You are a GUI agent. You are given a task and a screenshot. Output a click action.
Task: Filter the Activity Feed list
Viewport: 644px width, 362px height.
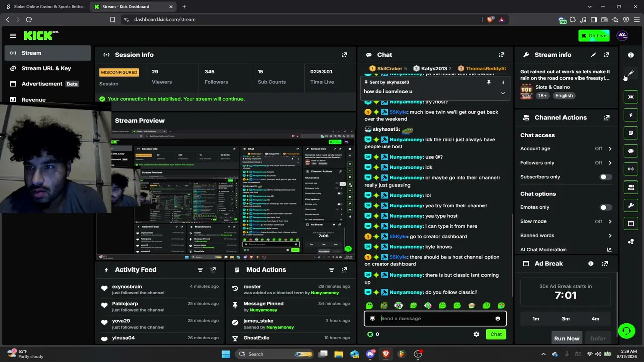pyautogui.click(x=200, y=270)
